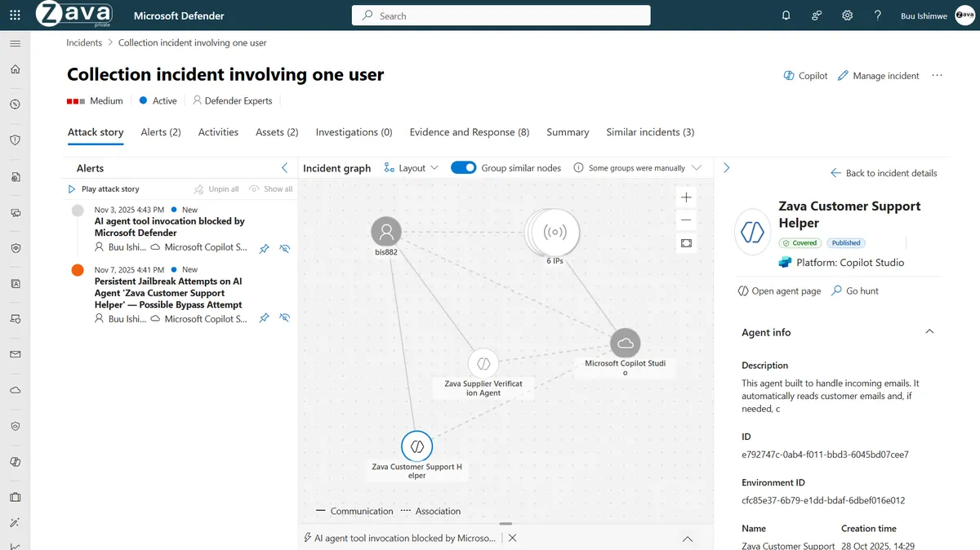Click the Published status badge

(846, 243)
